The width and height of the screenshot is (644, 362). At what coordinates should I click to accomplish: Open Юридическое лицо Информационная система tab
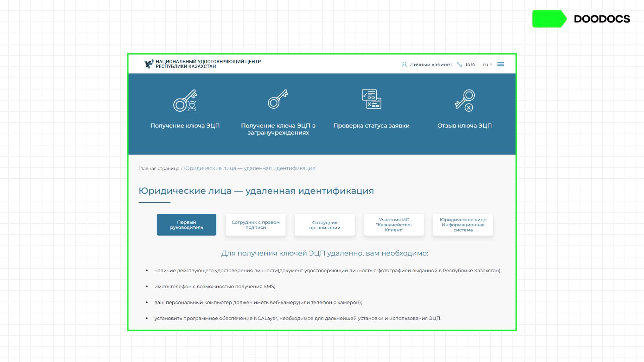(x=463, y=225)
